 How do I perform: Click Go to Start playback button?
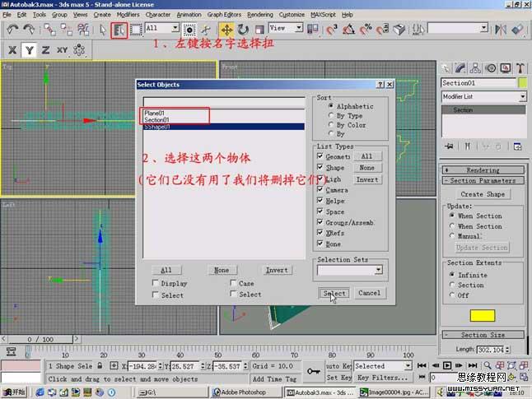pos(422,365)
